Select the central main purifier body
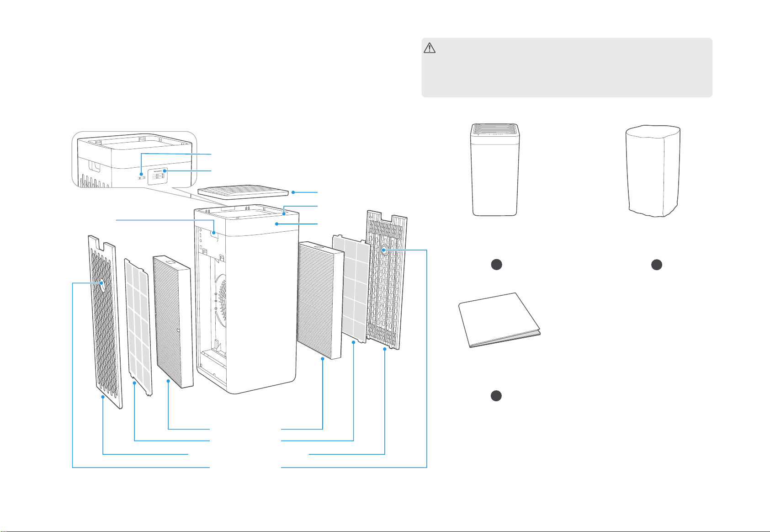Image resolution: width=770 pixels, height=532 pixels. pyautogui.click(x=247, y=299)
